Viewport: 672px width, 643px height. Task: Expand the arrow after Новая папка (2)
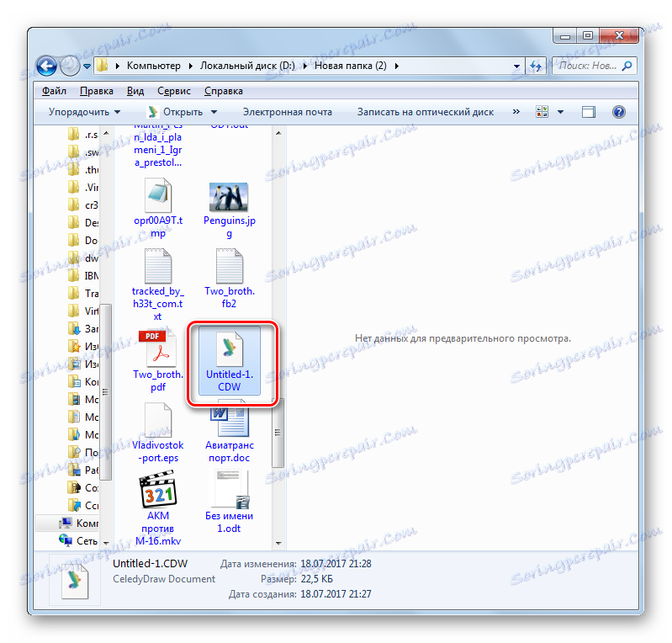coord(396,66)
